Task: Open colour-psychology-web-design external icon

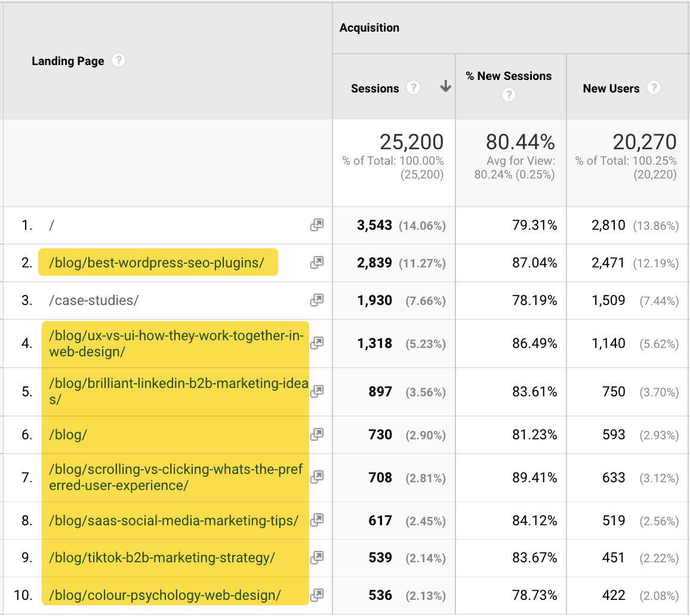Action: pos(316,595)
